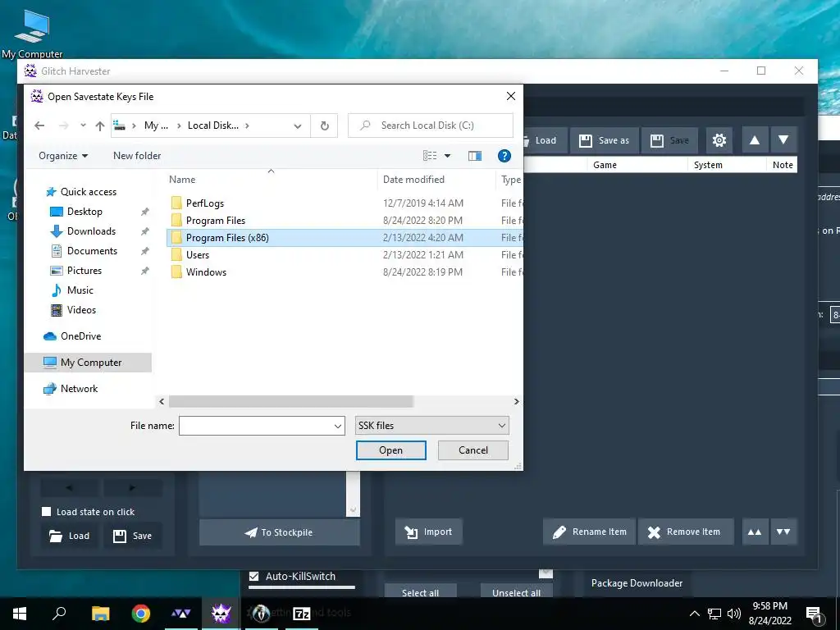Refresh the Local Disk folder view
840x630 pixels.
(x=324, y=126)
